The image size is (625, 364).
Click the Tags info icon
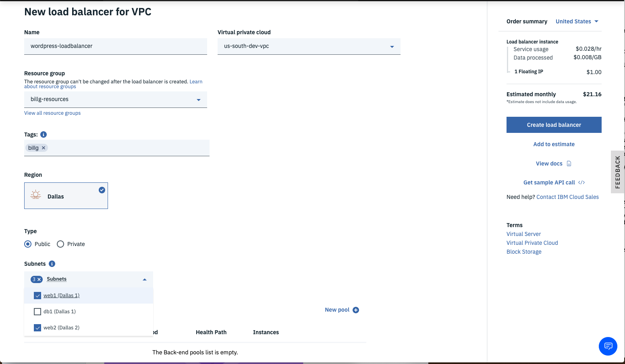point(44,134)
